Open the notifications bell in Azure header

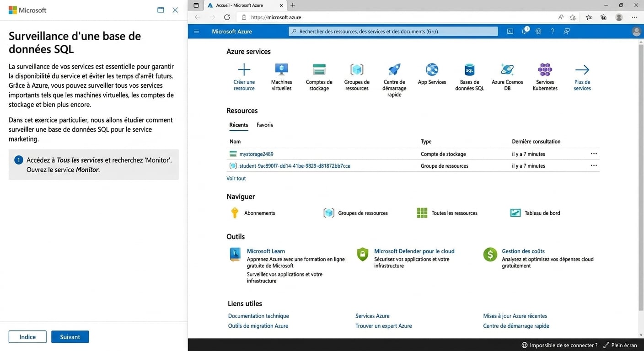pos(525,32)
